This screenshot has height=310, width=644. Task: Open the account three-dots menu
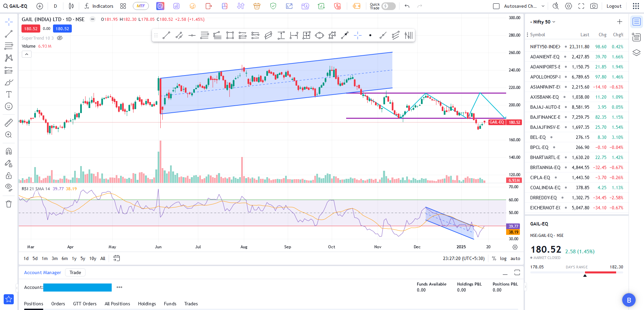click(x=119, y=287)
